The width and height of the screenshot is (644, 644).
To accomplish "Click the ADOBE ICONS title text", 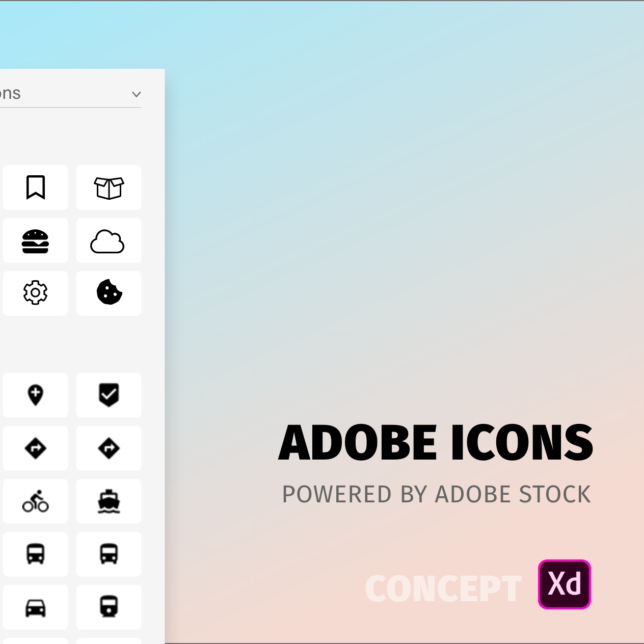I will pos(436,442).
